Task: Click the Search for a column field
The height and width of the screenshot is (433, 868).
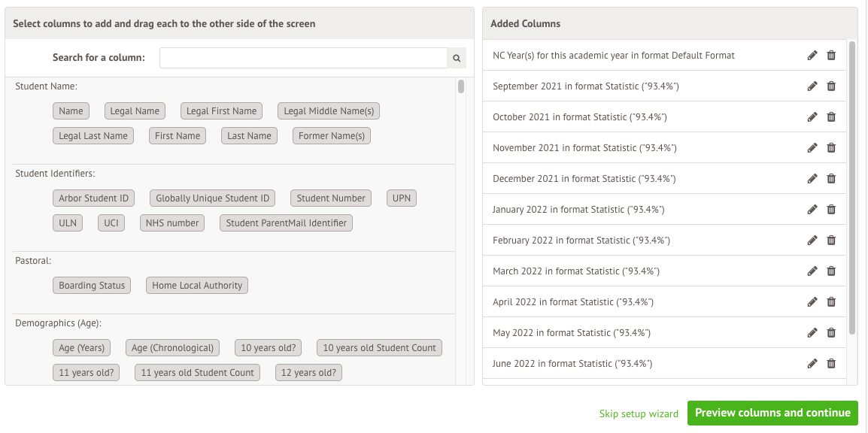Action: (x=303, y=58)
